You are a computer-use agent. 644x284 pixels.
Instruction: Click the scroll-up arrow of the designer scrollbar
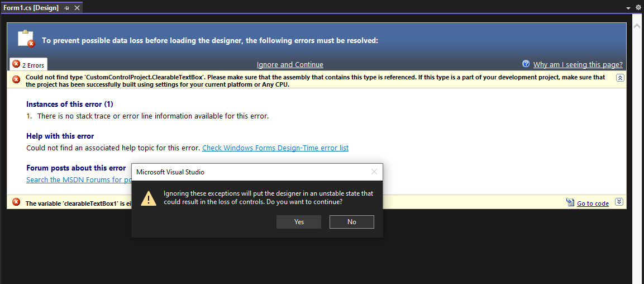click(637, 26)
